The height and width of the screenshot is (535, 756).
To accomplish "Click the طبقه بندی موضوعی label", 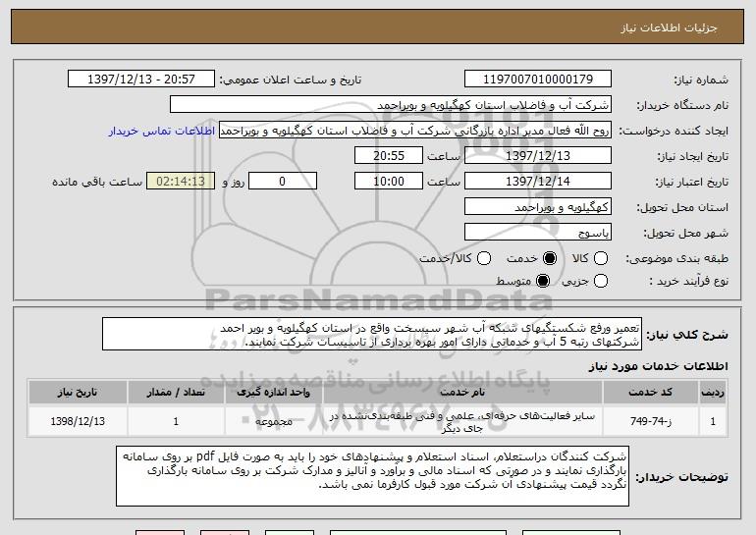I will click(676, 259).
